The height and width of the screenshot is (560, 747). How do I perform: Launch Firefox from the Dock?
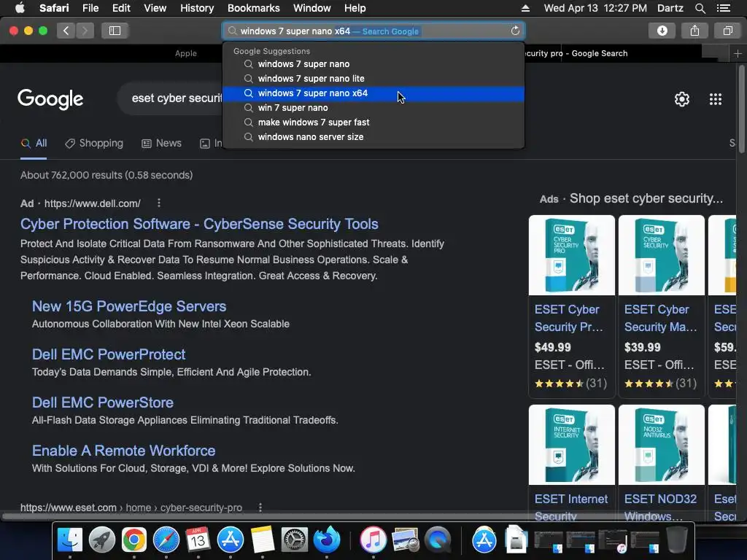[327, 540]
